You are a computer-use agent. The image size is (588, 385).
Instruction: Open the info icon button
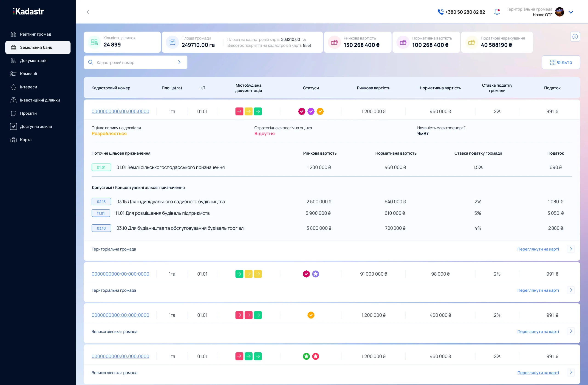click(x=575, y=37)
